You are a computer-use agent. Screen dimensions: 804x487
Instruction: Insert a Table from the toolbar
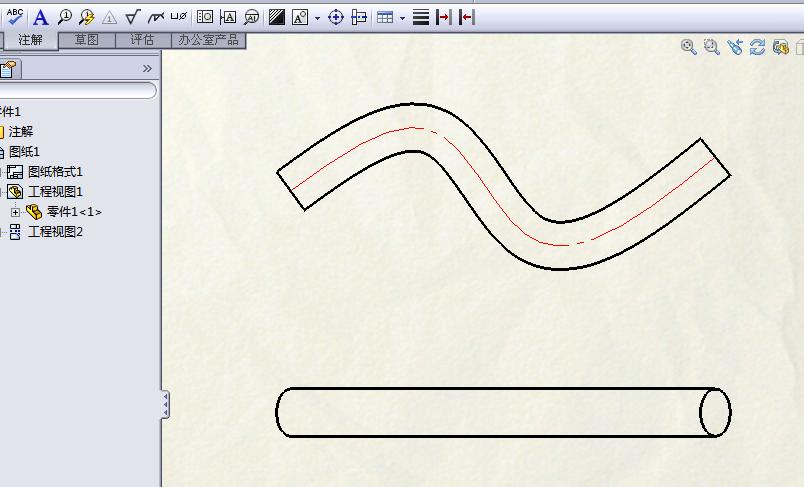(x=385, y=17)
